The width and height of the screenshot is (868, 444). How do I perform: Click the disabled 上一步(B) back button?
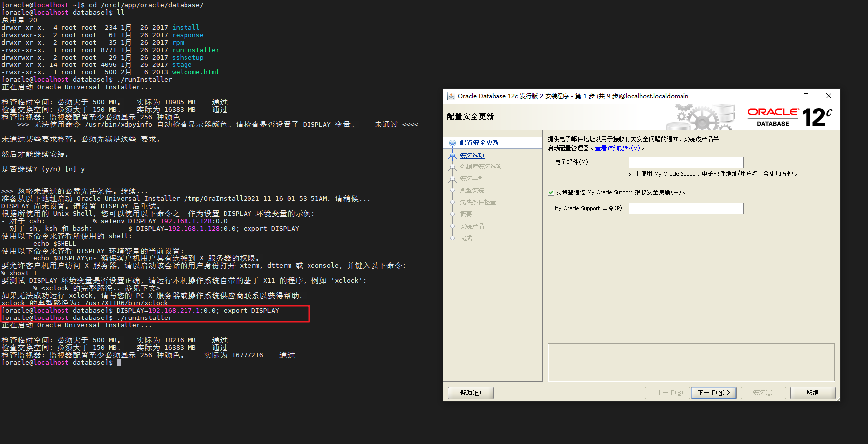tap(667, 393)
